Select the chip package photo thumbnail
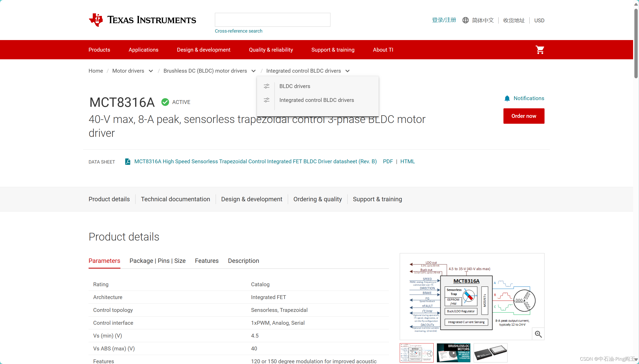 click(490, 353)
